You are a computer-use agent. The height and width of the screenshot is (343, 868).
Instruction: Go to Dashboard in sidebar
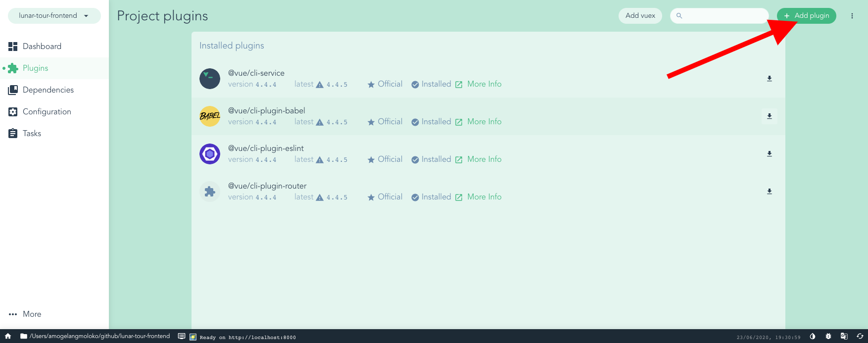42,47
